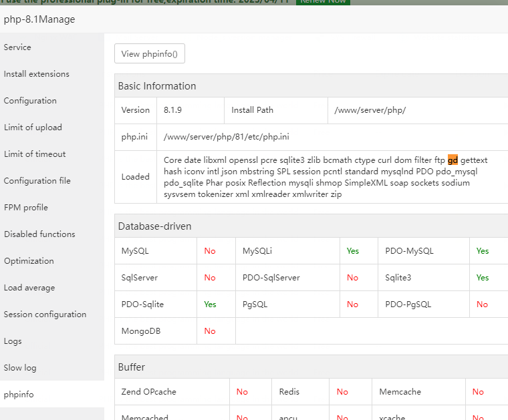Click the highlighted gd extension text
508x420 pixels.
click(453, 160)
